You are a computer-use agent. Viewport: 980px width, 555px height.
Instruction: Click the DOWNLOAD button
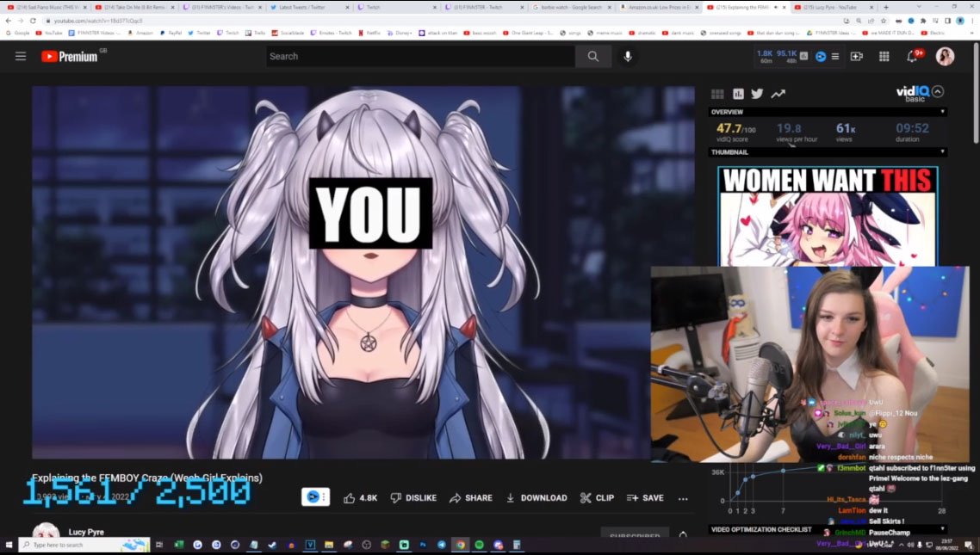click(537, 497)
